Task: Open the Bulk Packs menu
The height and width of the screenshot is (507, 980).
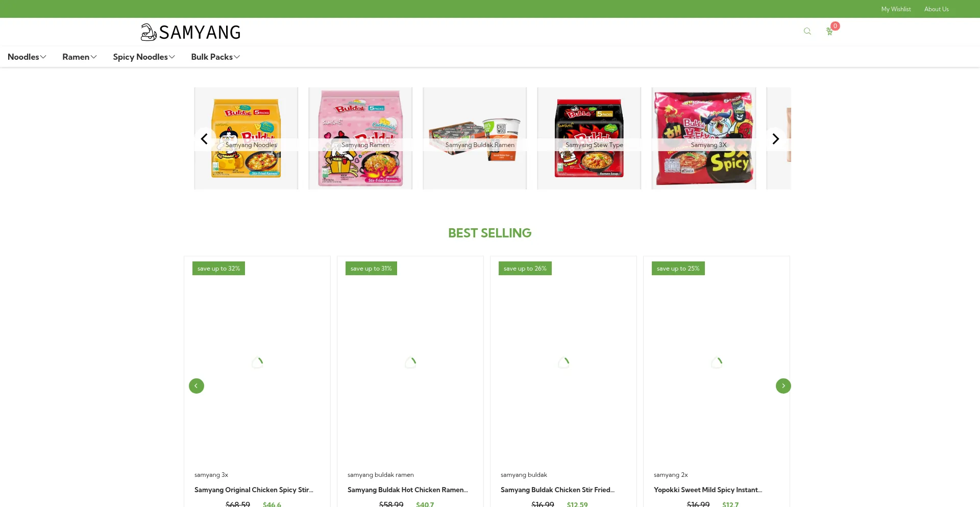Action: (x=215, y=57)
